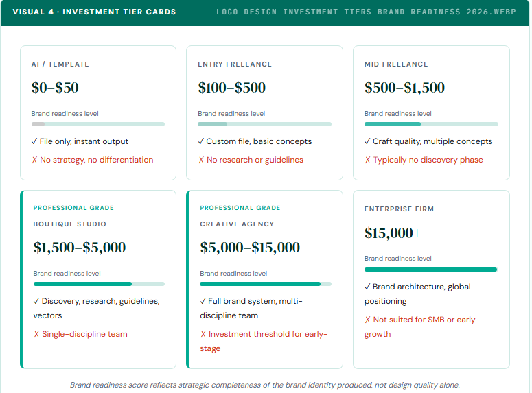Click the checkmark before Full brand system
This screenshot has width=532, height=393.
[x=203, y=301]
